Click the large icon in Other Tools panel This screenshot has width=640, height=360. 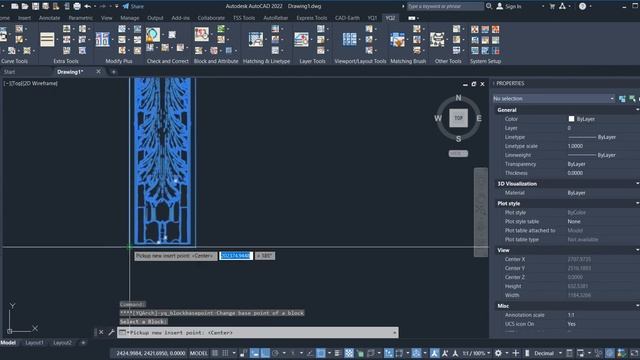[437, 40]
